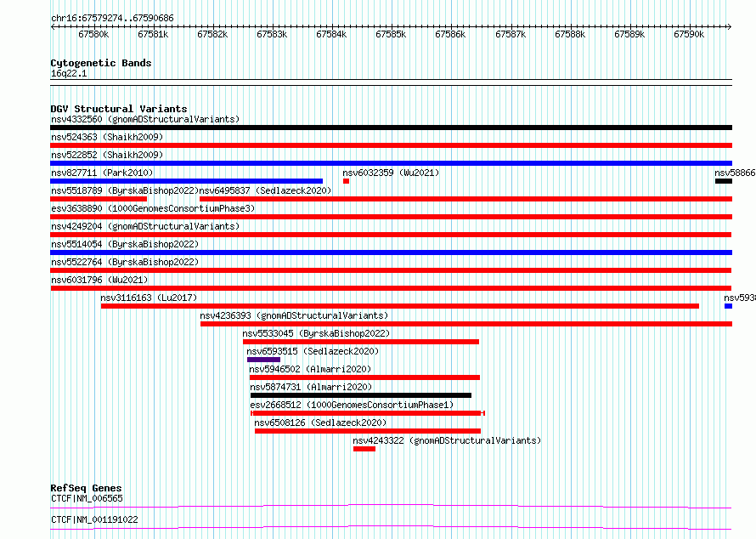Click the DGV Structural Variants track title
Screen dimensions: 756x539
tap(119, 109)
